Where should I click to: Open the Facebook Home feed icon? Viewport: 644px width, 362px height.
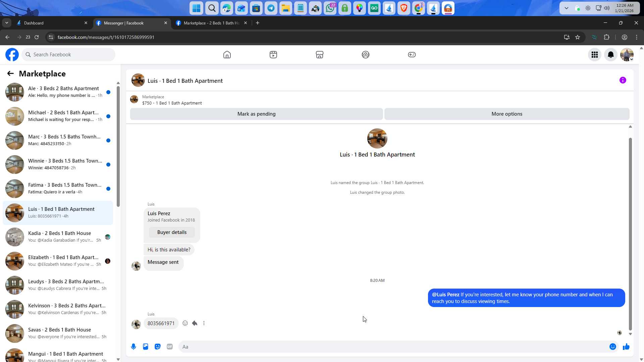click(x=227, y=55)
